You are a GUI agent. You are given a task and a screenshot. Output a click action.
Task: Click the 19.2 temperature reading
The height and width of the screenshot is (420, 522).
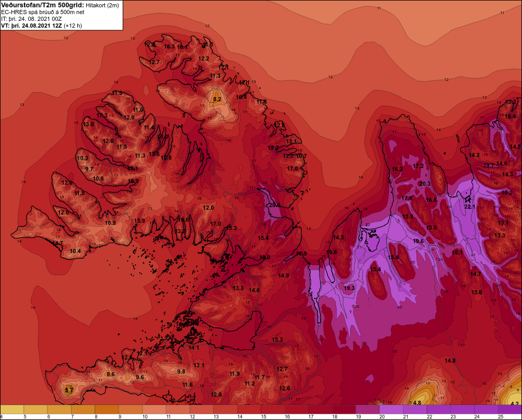(x=273, y=148)
